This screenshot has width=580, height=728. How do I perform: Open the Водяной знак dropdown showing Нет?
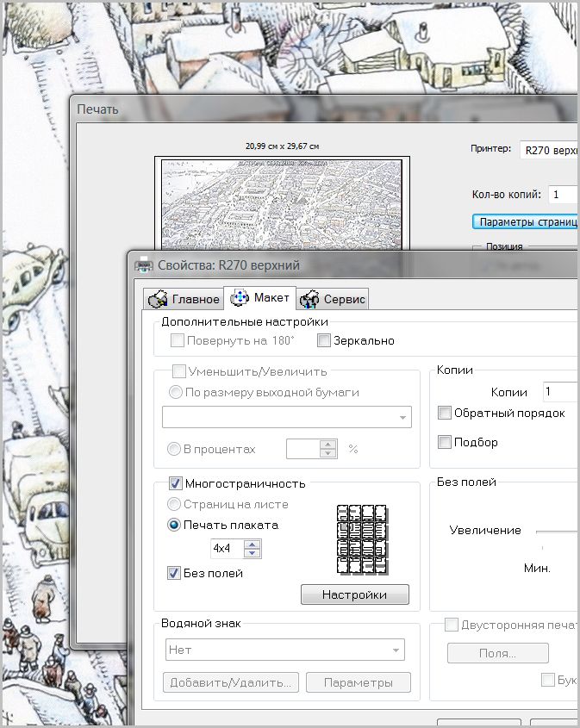pyautogui.click(x=284, y=650)
